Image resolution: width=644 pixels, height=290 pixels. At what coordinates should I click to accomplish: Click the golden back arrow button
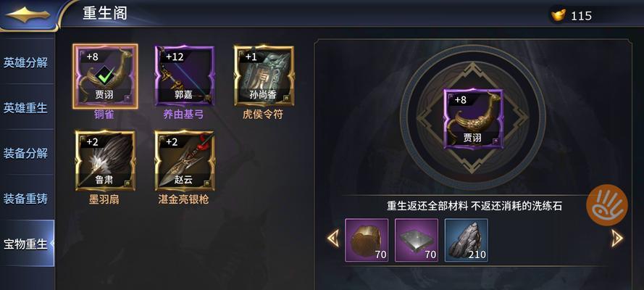[x=28, y=14]
